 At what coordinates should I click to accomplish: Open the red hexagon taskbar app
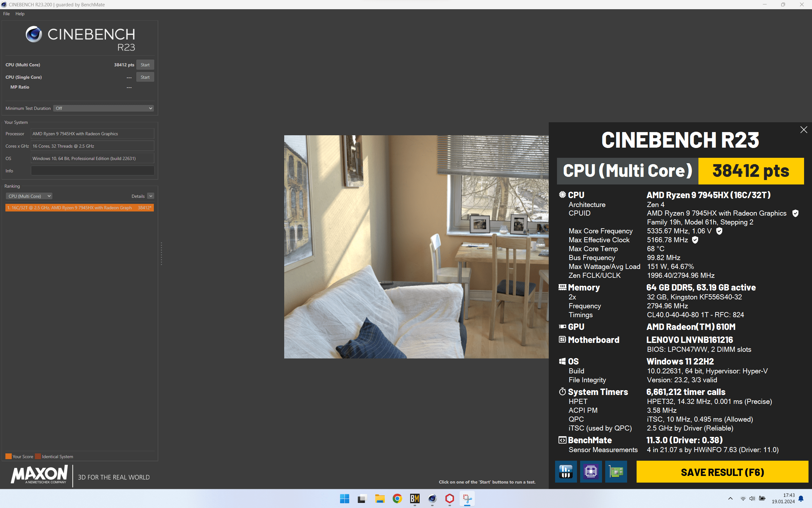(450, 498)
